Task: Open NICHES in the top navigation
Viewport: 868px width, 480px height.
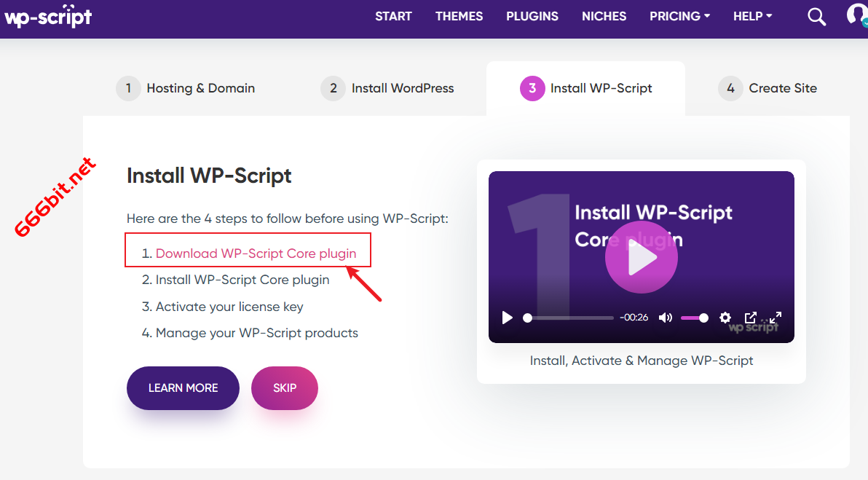Action: (x=604, y=17)
